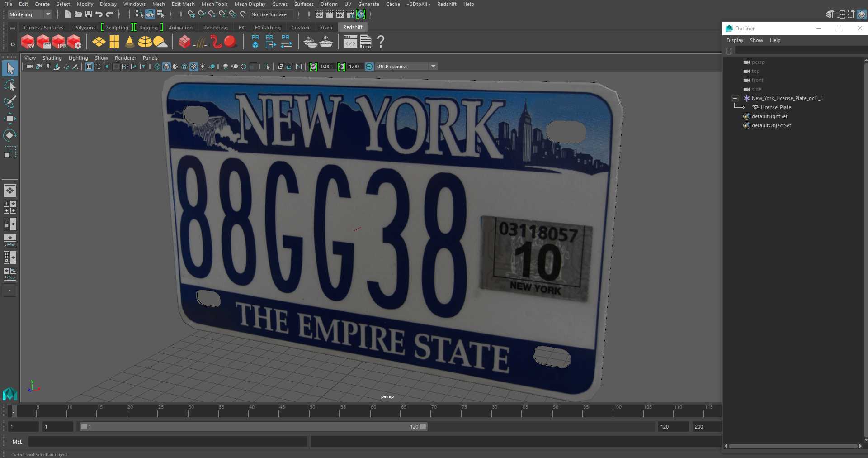Open the Modeling menu set dropdown
Screen dimensions: 868x458
[x=30, y=14]
